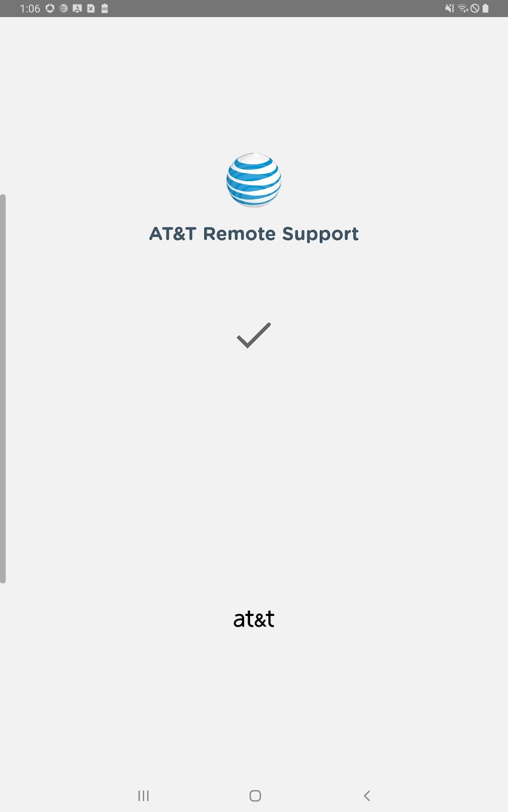Tap the lower end of the edge handle
The height and width of the screenshot is (812, 508).
point(3,578)
